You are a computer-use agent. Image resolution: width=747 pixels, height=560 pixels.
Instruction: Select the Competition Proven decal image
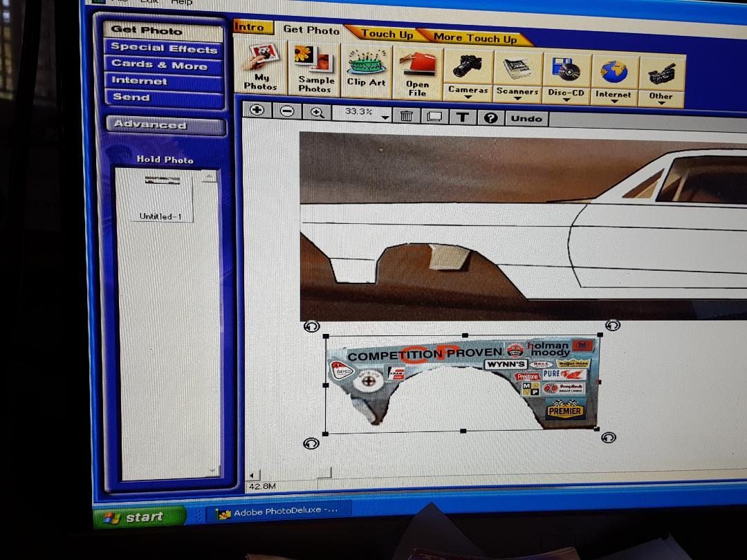[463, 384]
